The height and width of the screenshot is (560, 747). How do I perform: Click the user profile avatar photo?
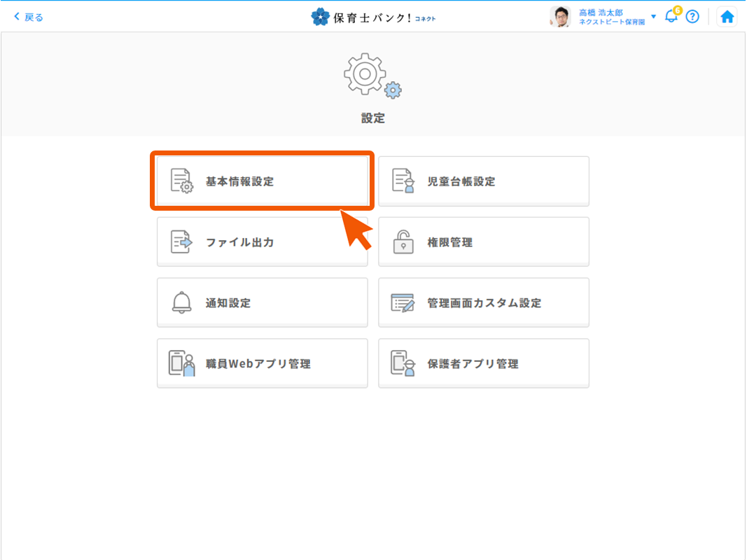560,17
